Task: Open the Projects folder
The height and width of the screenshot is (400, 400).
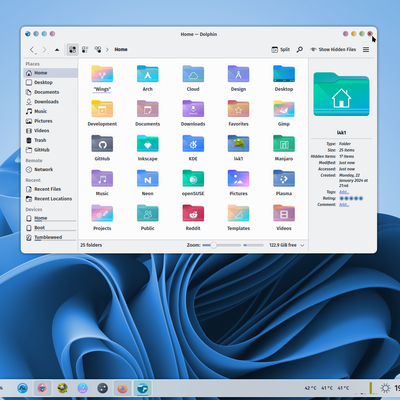Action: click(102, 213)
